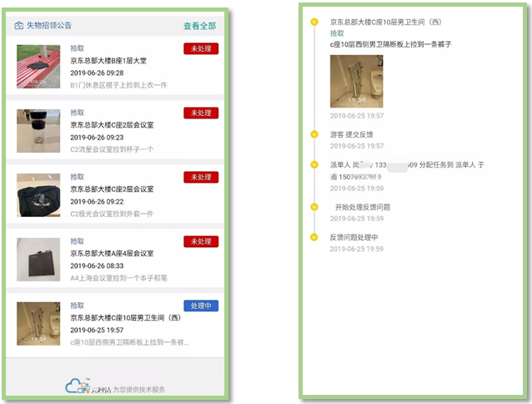Viewport: 532px width, 404px height.
Task: Click the timeline marker beside 游客 提交反馈
Action: click(x=314, y=134)
